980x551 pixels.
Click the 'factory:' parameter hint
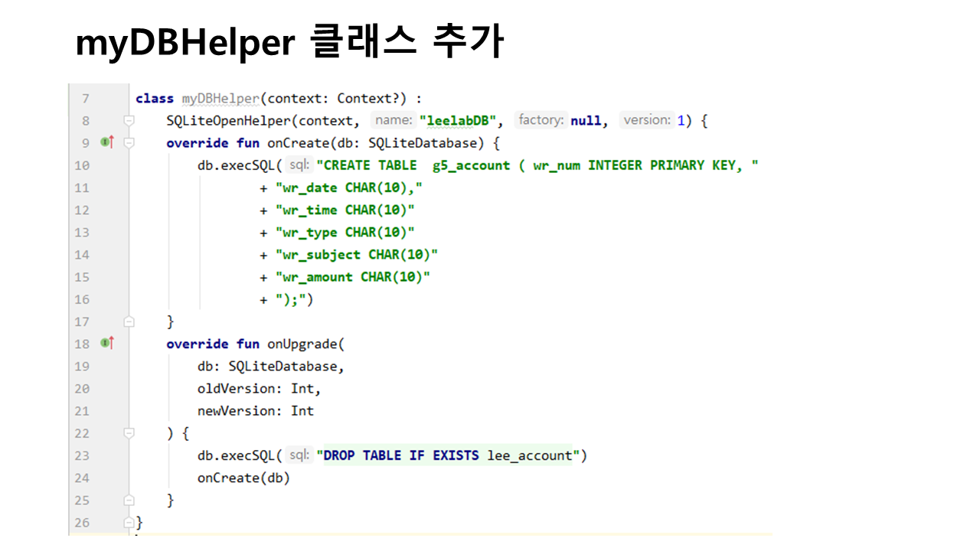coord(541,120)
